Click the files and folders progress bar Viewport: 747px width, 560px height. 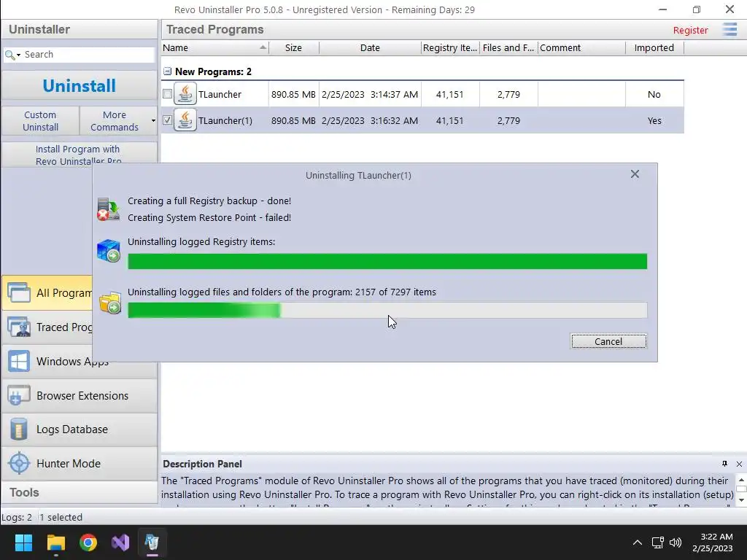click(387, 310)
